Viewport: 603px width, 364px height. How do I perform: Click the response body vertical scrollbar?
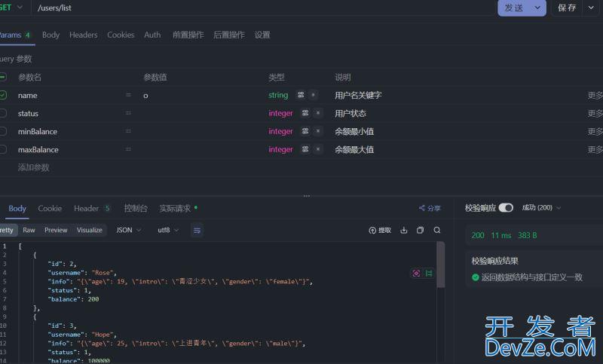[x=441, y=265]
